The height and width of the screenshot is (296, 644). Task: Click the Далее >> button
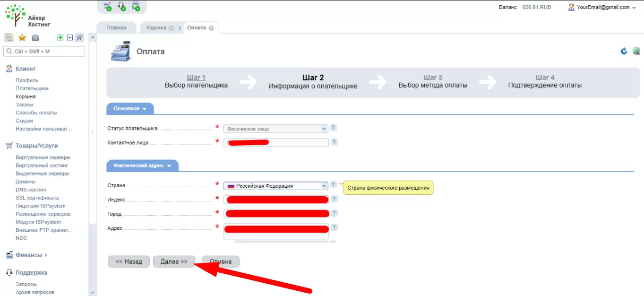tap(174, 261)
